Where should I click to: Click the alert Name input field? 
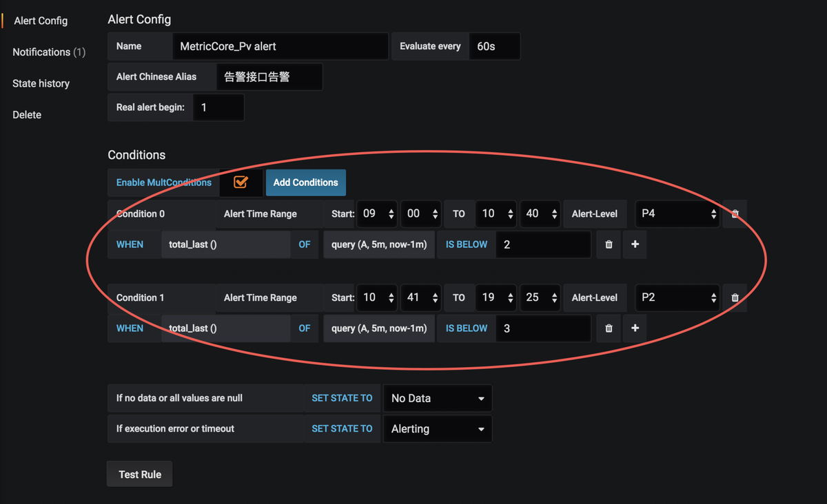pos(280,47)
